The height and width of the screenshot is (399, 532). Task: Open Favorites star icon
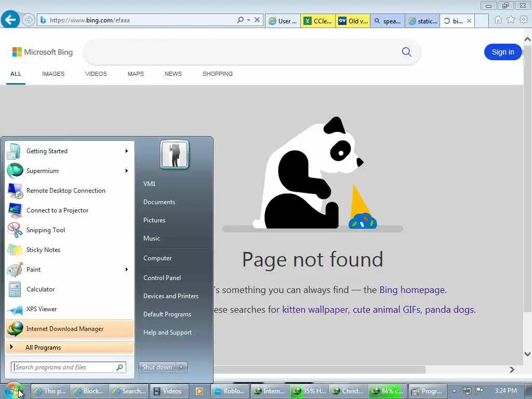[511, 20]
